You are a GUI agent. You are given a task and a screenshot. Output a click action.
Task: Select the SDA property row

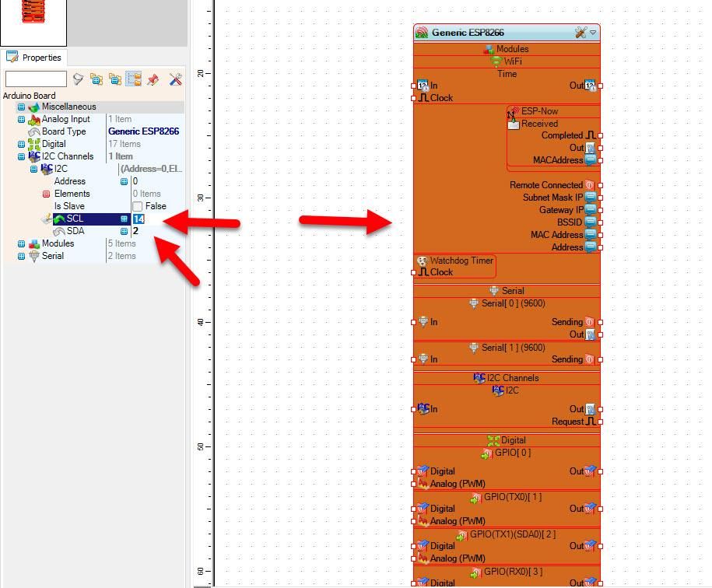click(x=75, y=231)
